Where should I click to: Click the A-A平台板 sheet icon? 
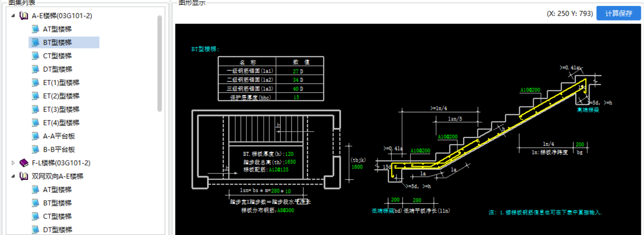(x=36, y=136)
